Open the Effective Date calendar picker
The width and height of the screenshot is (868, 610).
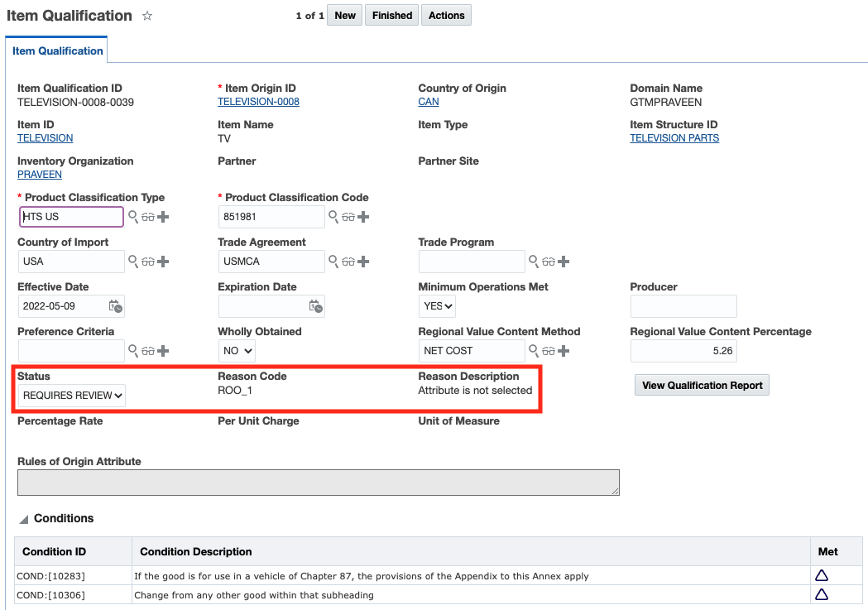[116, 306]
